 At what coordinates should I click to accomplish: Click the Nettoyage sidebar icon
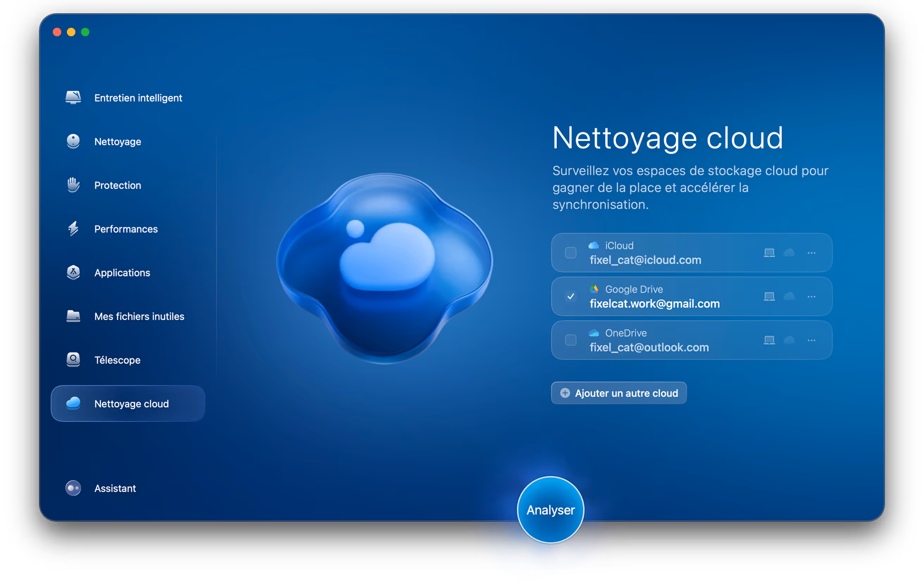click(73, 141)
